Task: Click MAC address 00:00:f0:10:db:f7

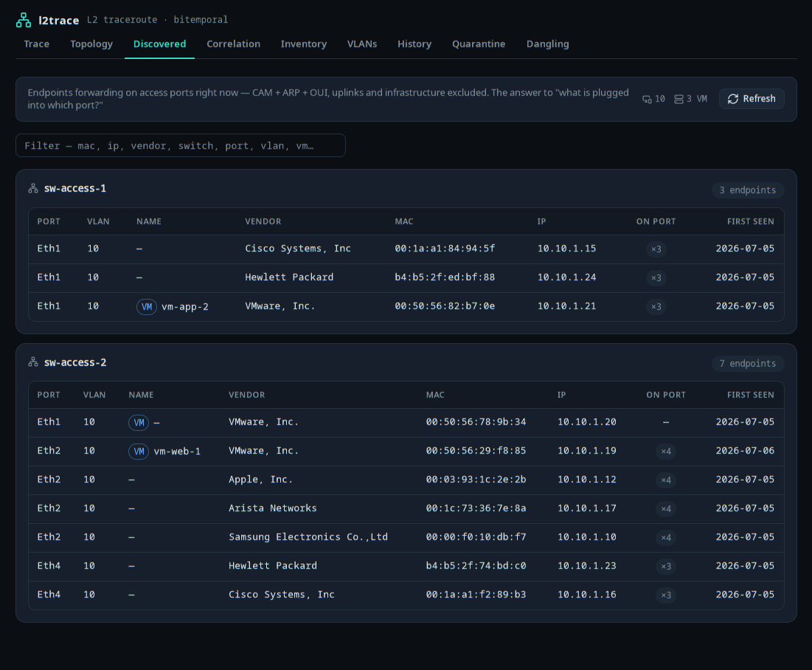Action: (476, 537)
